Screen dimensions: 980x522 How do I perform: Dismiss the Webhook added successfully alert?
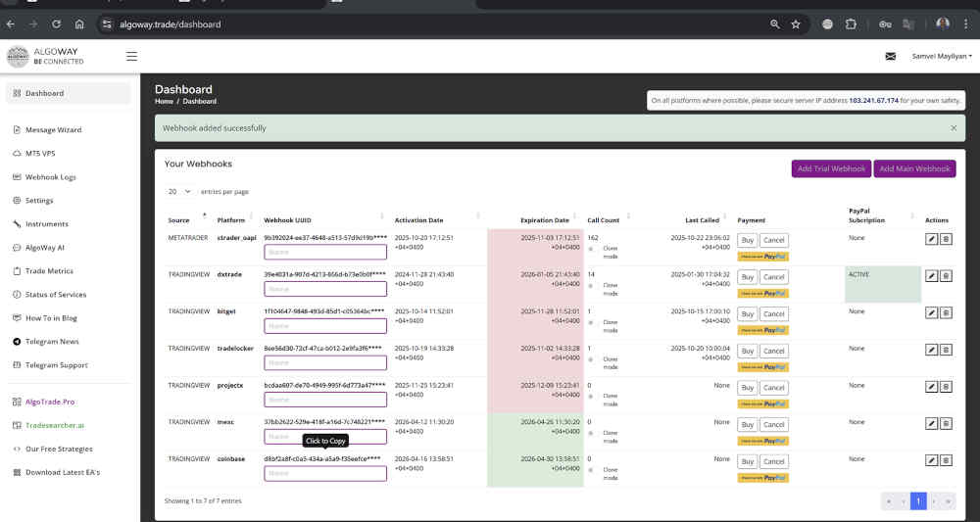point(954,128)
